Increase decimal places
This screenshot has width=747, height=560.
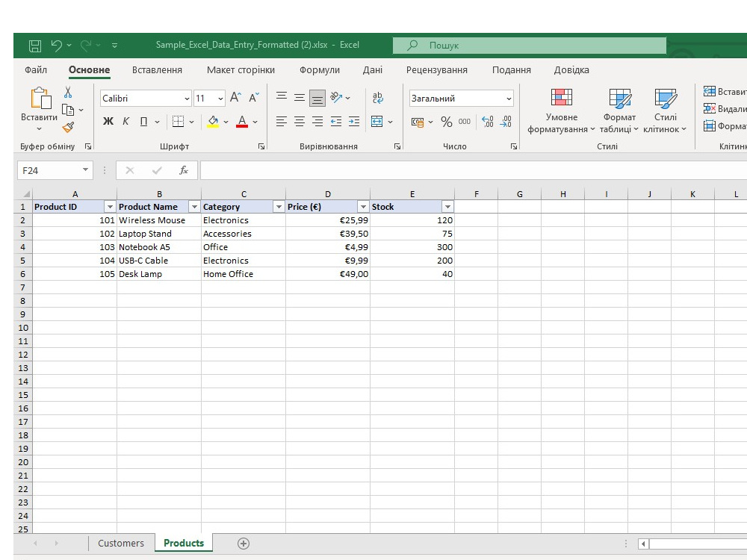(x=487, y=122)
